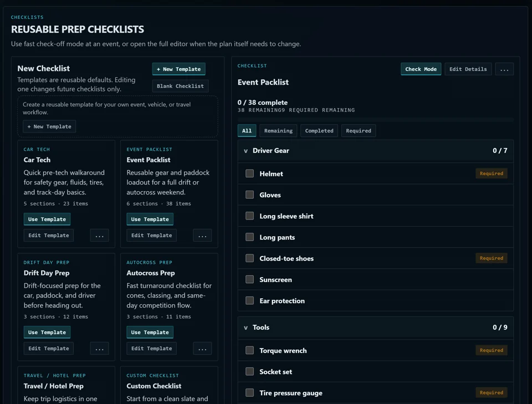Use the Car Tech template
Screen dimensions: 532x404
(x=47, y=219)
